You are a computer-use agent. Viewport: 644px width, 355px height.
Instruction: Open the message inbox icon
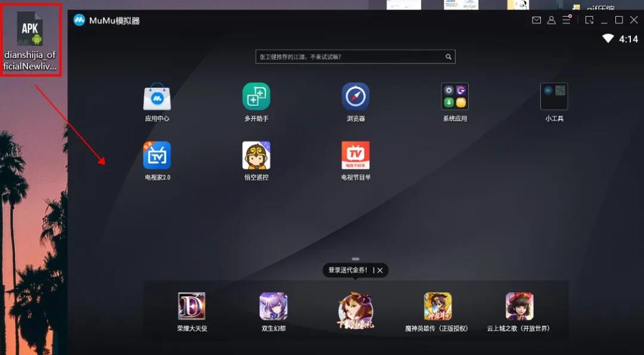[537, 20]
